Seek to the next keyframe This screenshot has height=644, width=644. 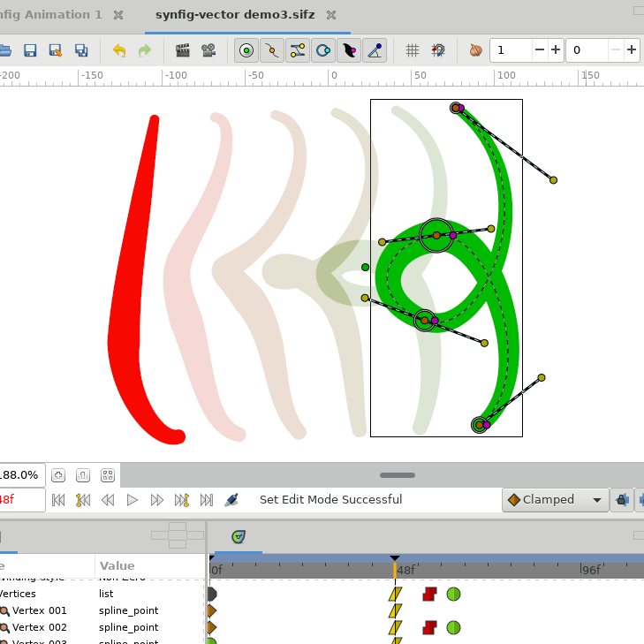(182, 500)
